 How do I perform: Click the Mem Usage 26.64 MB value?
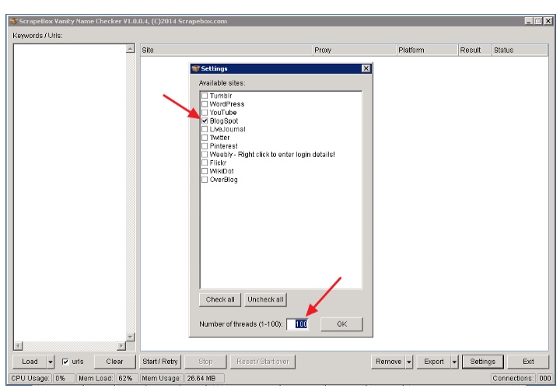tap(205, 379)
